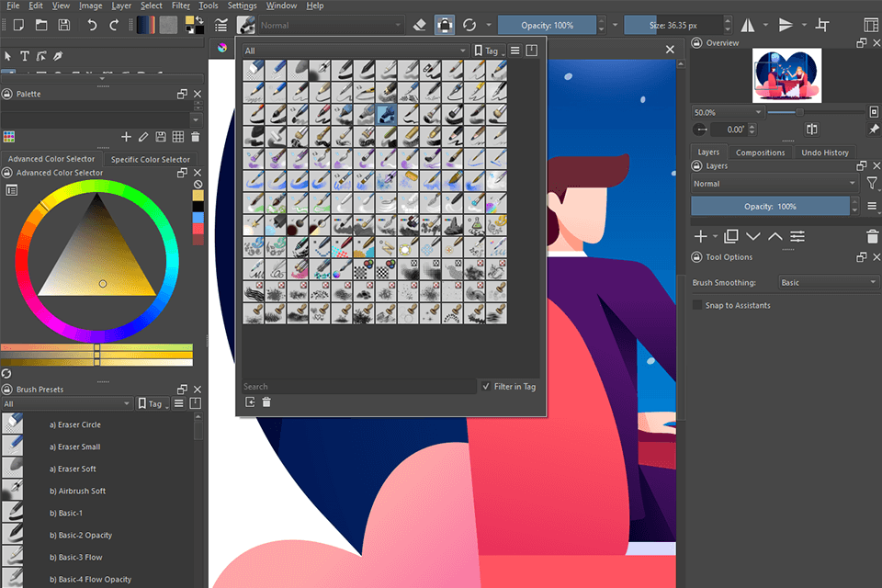This screenshot has width=882, height=588.
Task: Enable the Snap to Assistants checkbox
Action: [x=696, y=305]
